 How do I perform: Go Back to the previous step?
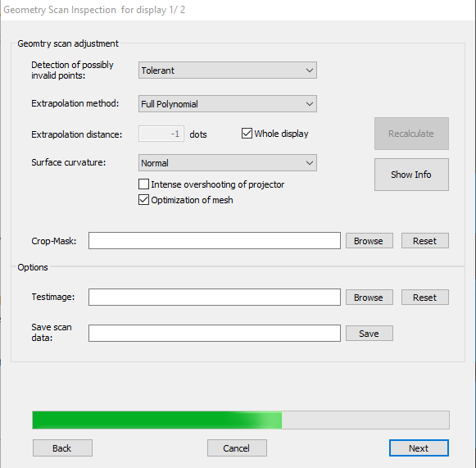(x=62, y=448)
